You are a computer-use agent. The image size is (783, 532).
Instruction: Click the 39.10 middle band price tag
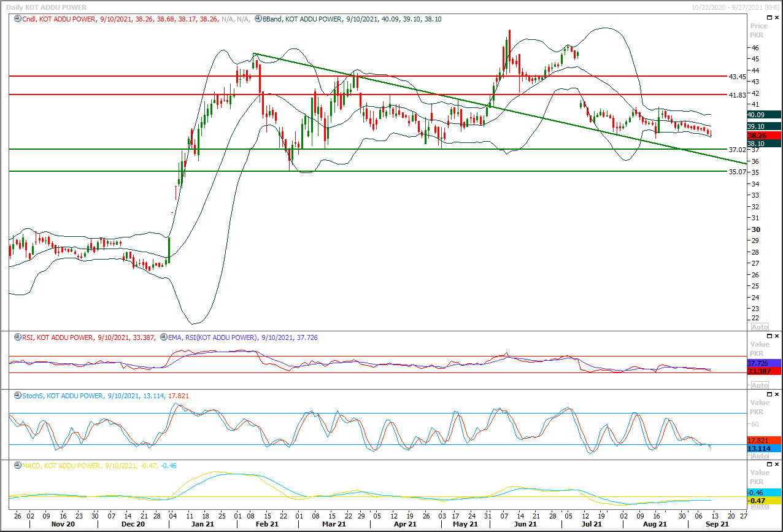tap(764, 126)
